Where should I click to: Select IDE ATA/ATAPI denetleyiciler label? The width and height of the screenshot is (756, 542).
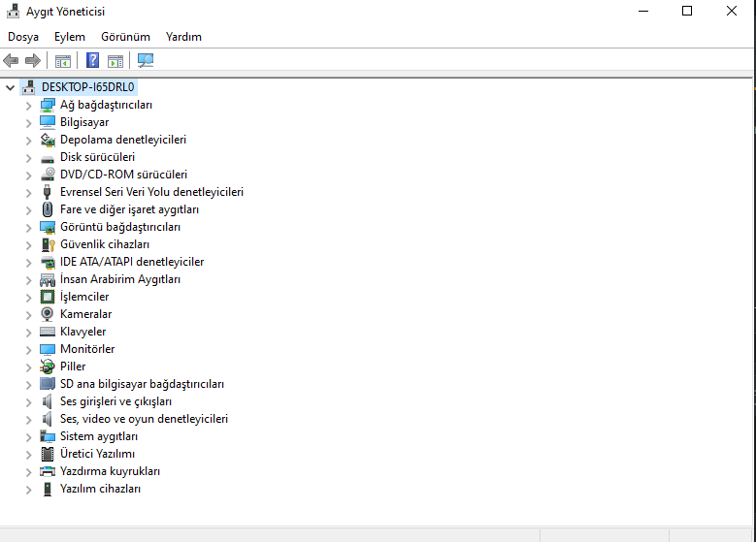click(x=132, y=262)
